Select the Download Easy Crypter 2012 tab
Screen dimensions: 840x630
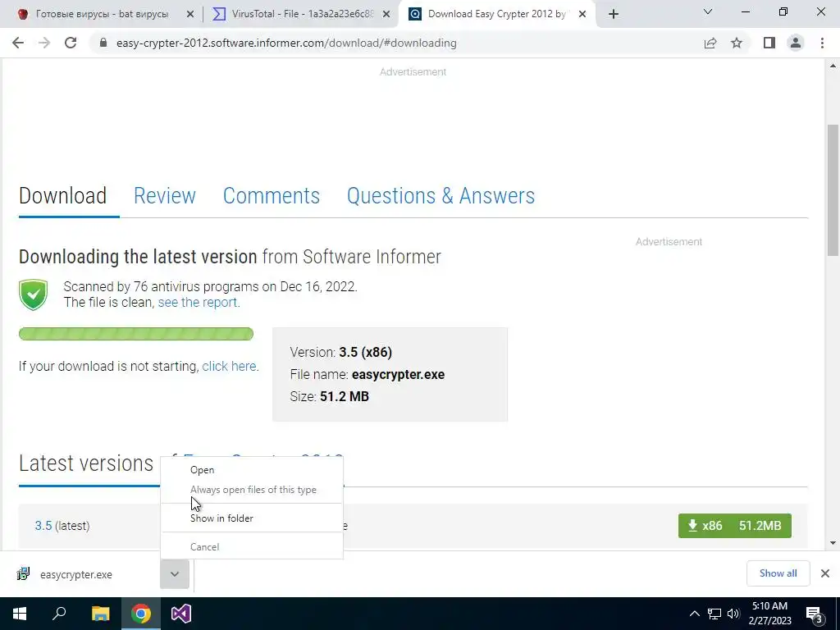point(496,14)
